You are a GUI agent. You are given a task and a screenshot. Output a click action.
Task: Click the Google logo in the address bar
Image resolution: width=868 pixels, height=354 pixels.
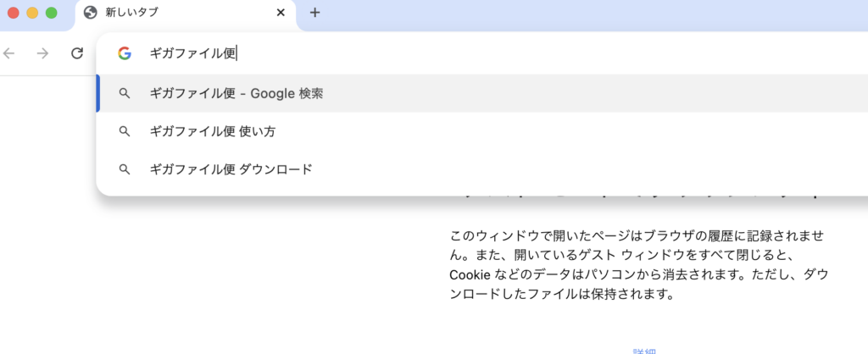125,53
